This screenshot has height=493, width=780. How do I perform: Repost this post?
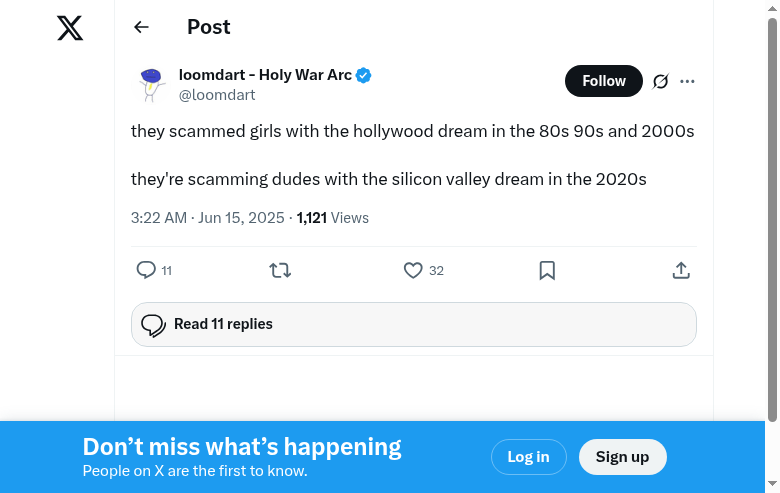[280, 270]
